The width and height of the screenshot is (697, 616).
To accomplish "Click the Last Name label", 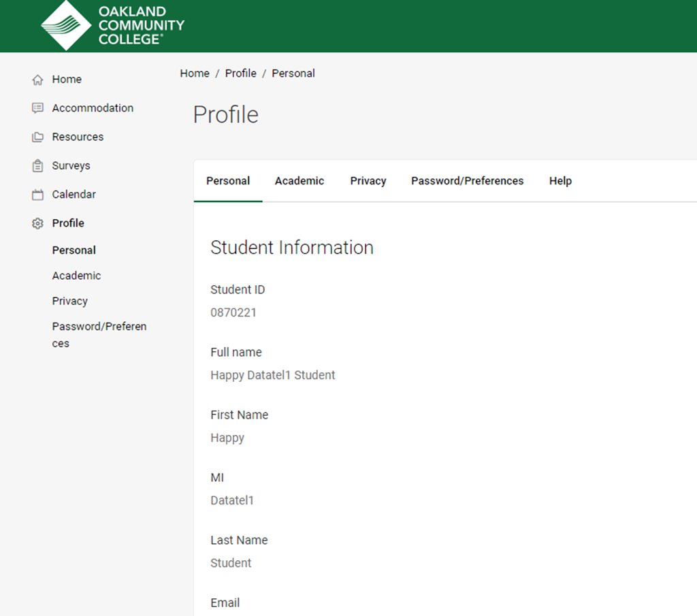I will [239, 540].
